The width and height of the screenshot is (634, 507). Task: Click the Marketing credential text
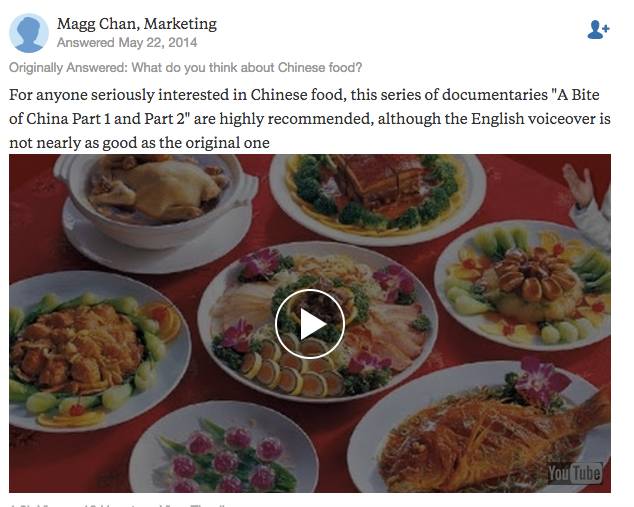pyautogui.click(x=180, y=24)
